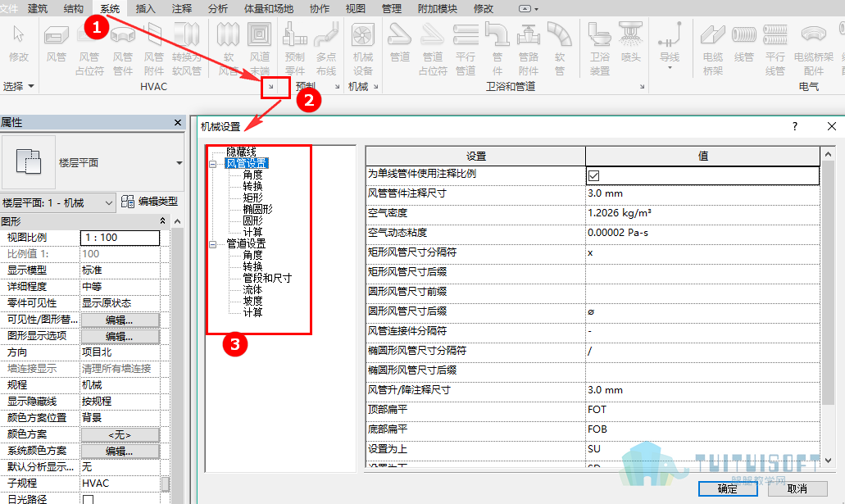Open the 建筑 ribbon tab

[x=38, y=9]
